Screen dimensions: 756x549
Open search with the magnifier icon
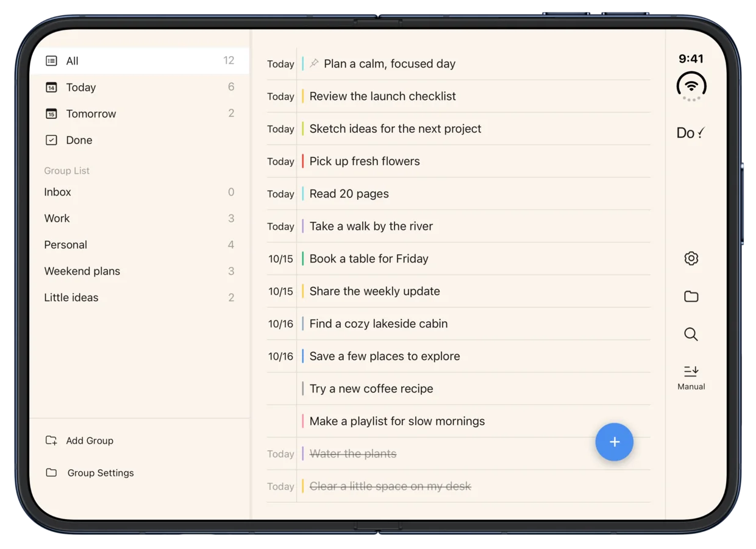(691, 334)
